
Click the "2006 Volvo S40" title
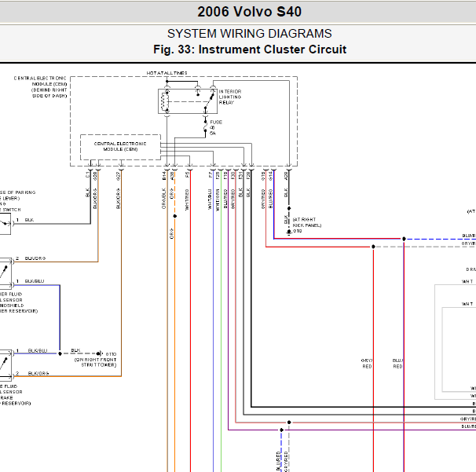[x=249, y=12]
